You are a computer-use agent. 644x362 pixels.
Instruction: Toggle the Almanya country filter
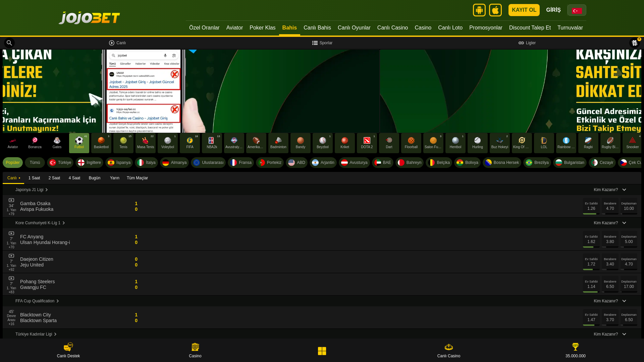tap(174, 163)
